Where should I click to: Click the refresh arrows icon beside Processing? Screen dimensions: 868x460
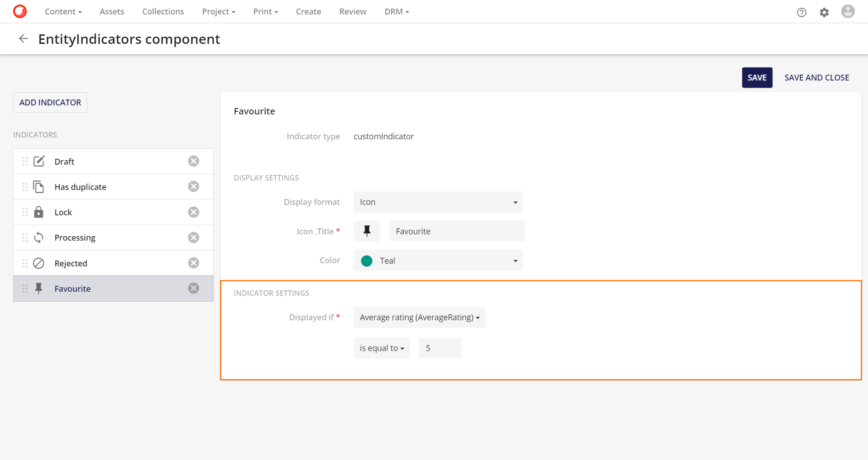point(39,237)
